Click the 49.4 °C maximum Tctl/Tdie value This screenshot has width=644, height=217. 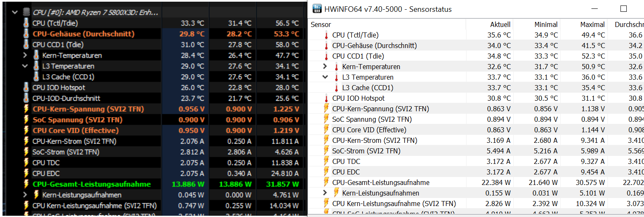click(x=594, y=35)
